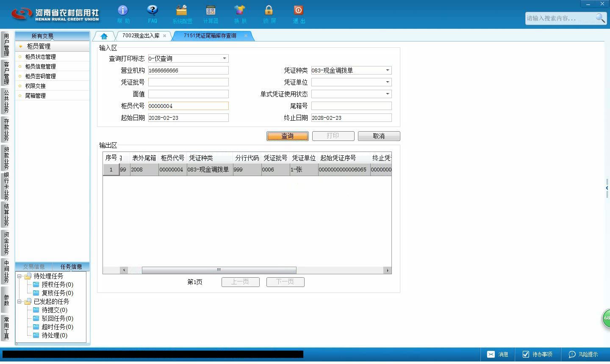
Task: Open the 查询打印标志 dropdown
Action: 225,58
